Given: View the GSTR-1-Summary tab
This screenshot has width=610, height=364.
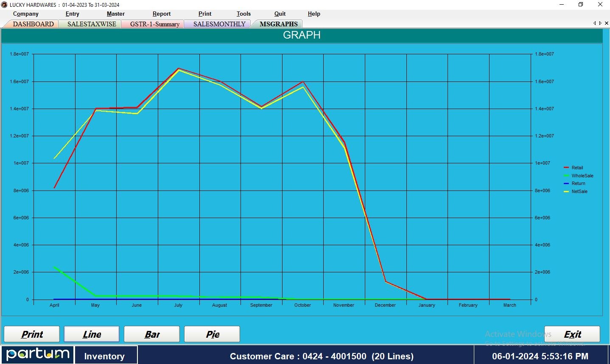Looking at the screenshot, I should coord(153,24).
